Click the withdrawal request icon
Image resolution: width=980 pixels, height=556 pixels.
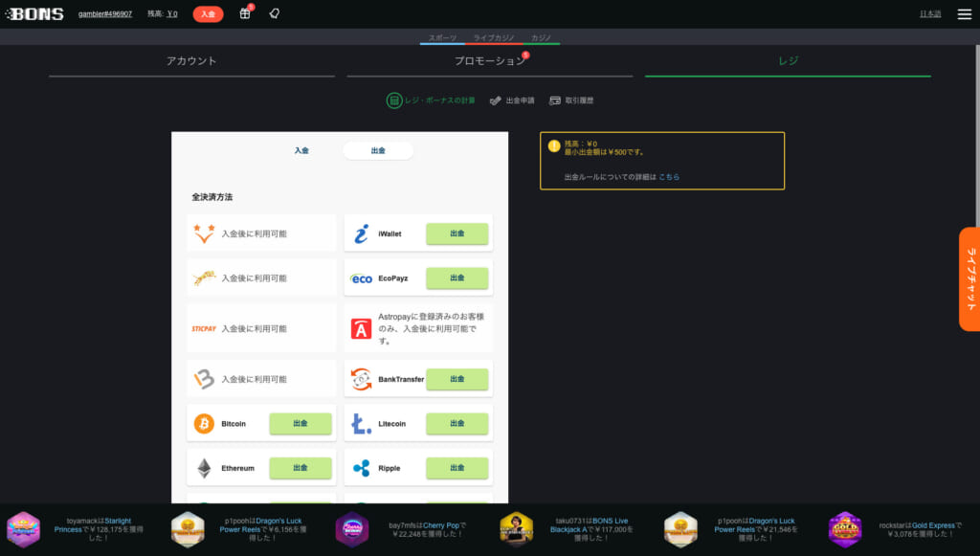tap(495, 100)
